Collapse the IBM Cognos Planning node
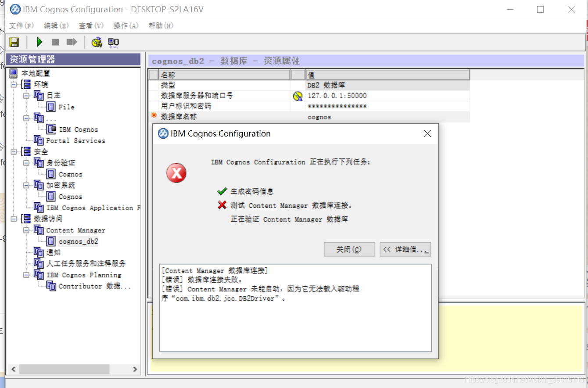588x388 pixels. 26,275
